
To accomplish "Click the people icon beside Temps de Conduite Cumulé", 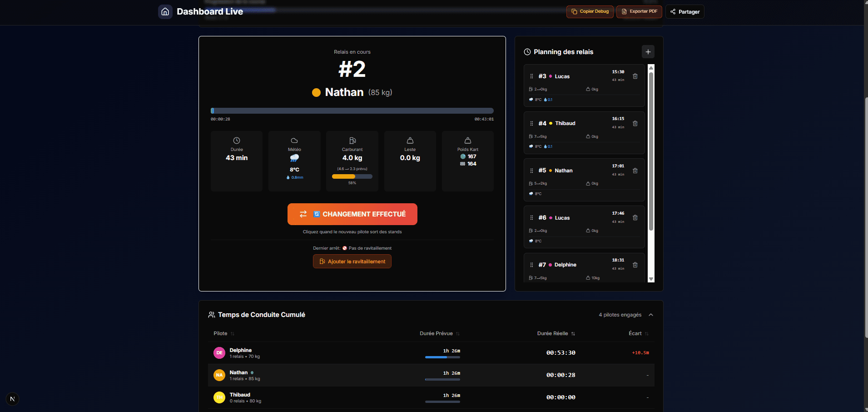I will coord(212,314).
